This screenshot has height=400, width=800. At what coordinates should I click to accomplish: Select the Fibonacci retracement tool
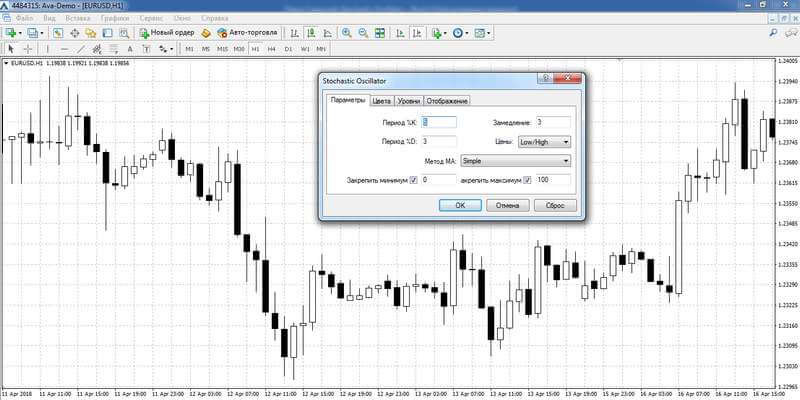(113, 49)
